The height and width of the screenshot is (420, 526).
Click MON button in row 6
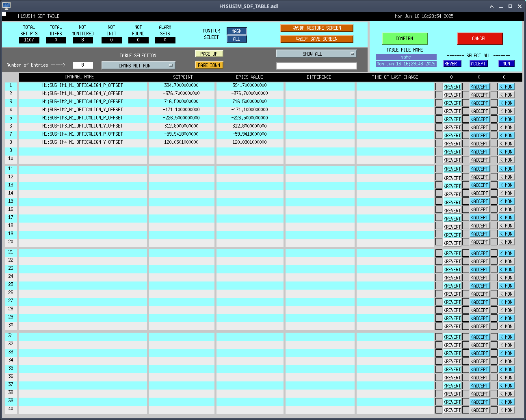coord(507,127)
